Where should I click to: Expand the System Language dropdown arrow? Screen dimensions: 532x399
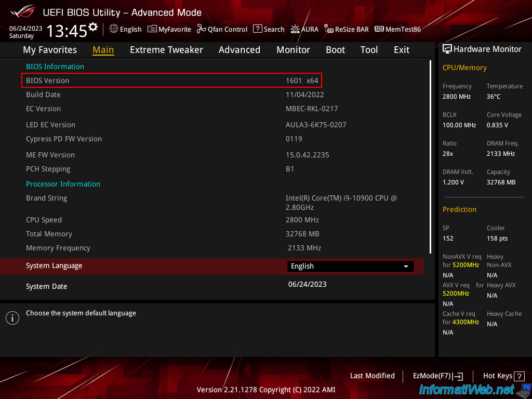pos(406,267)
